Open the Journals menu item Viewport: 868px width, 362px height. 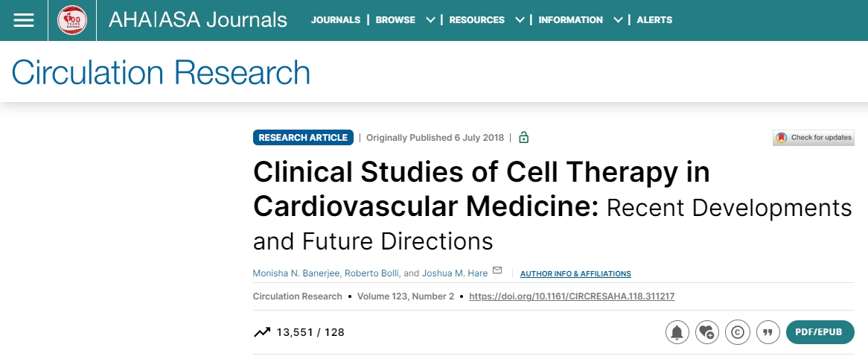point(335,20)
